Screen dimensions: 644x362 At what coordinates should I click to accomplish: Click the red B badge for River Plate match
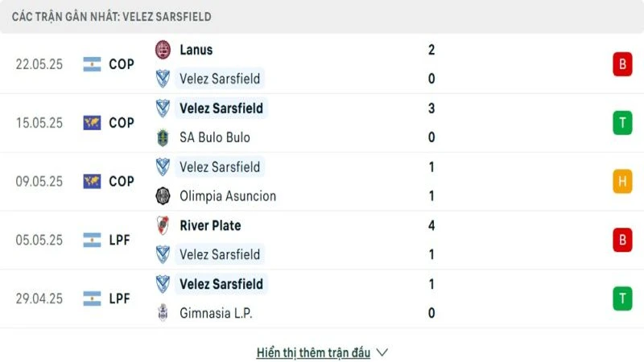(x=622, y=240)
